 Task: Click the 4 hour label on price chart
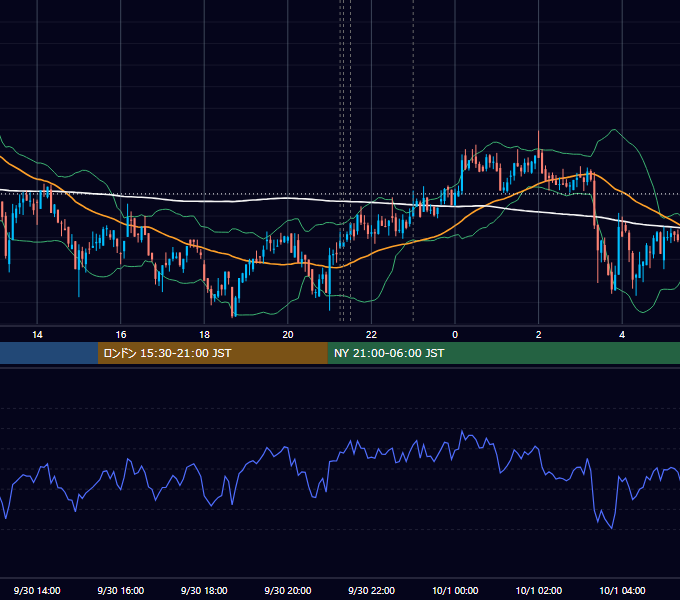coord(622,335)
